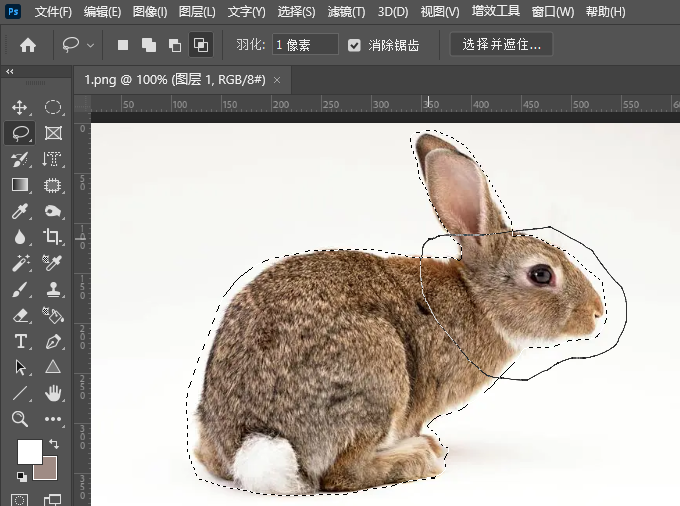Select the Horizontal Type tool
This screenshot has height=506, width=680.
[x=20, y=341]
